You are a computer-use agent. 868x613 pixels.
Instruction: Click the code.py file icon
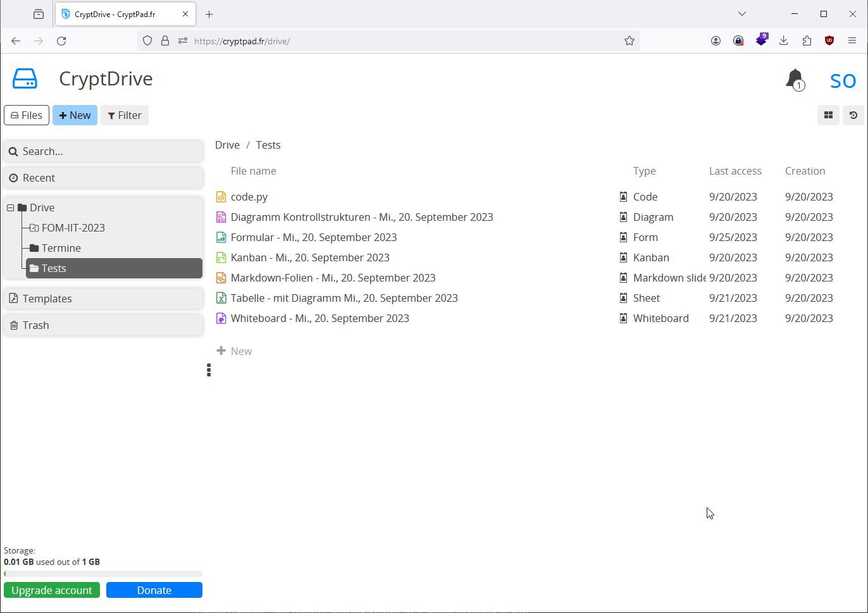(221, 197)
